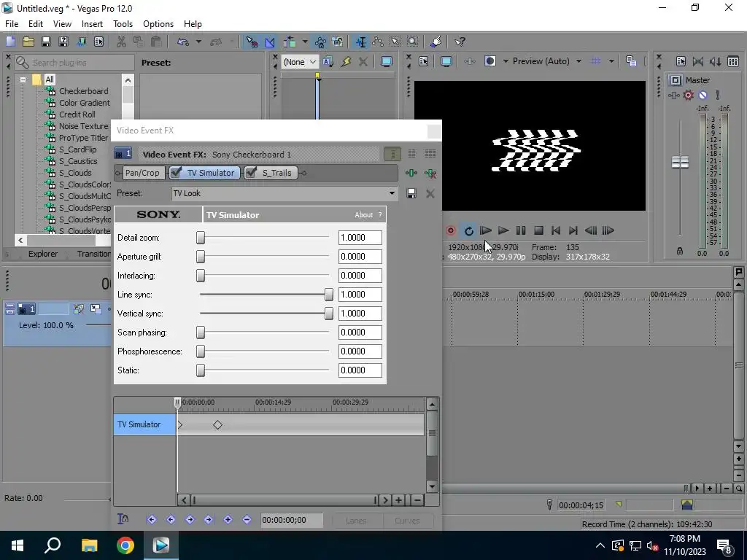Click the Save Preset floppy icon
The image size is (747, 560).
(411, 193)
